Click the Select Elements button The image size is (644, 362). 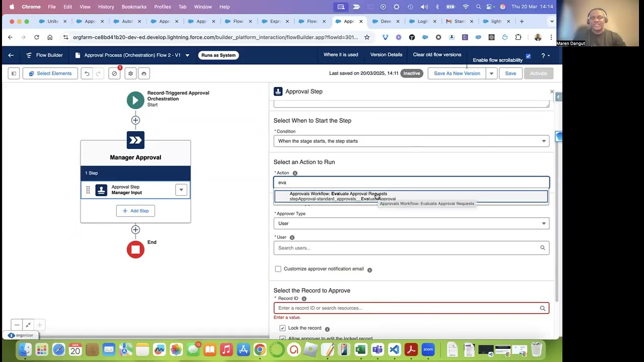(x=50, y=73)
